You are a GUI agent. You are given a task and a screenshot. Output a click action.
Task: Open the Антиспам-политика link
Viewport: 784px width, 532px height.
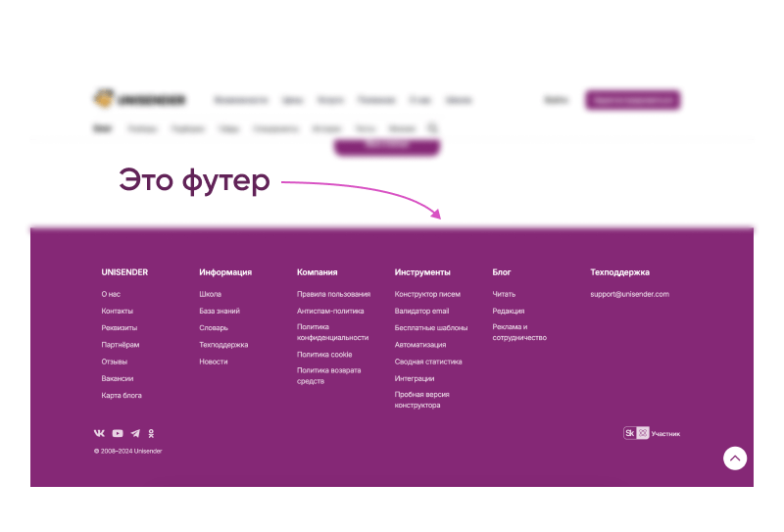[330, 311]
